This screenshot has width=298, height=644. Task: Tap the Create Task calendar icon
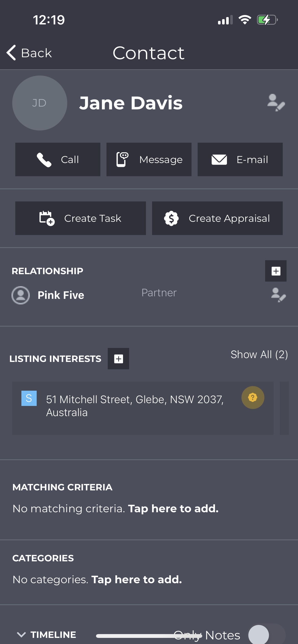click(x=47, y=218)
